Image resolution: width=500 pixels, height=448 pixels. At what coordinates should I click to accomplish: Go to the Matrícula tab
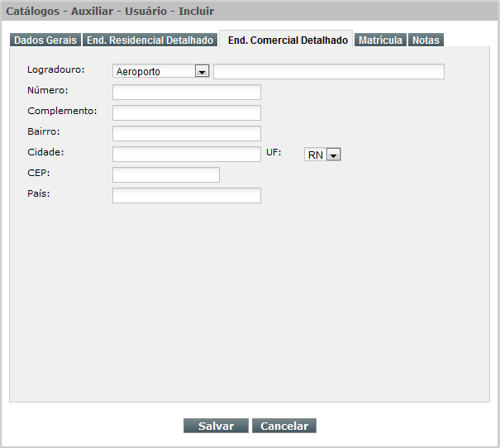380,40
